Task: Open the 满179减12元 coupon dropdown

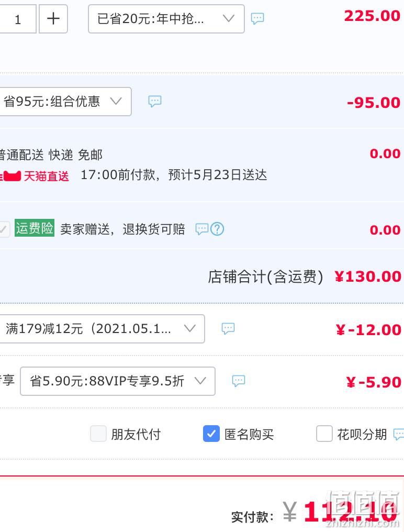Action: (x=102, y=329)
